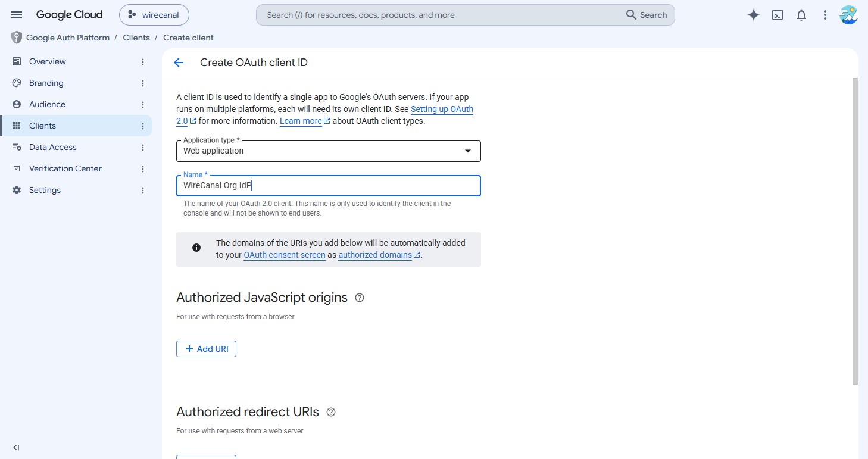Viewport: 868px width, 459px height.
Task: Click the Authorized redirect URIs heading
Action: pyautogui.click(x=248, y=412)
